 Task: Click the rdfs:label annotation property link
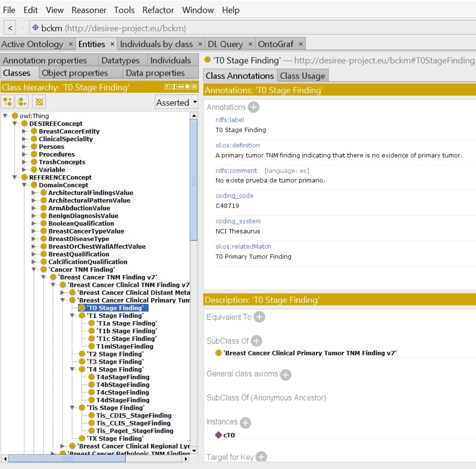pyautogui.click(x=230, y=120)
